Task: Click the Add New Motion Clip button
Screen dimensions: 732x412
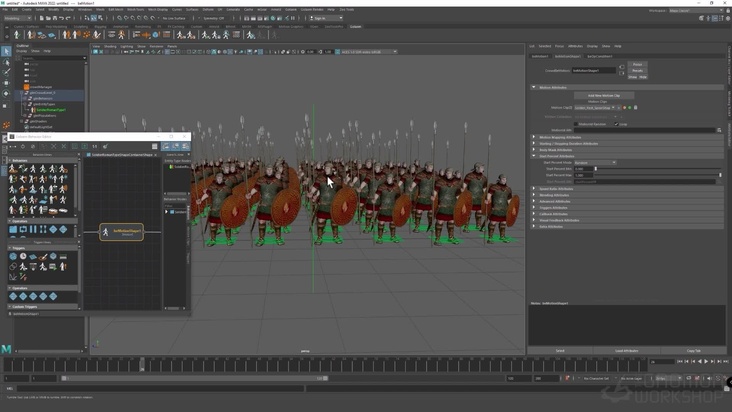Action: [603, 95]
